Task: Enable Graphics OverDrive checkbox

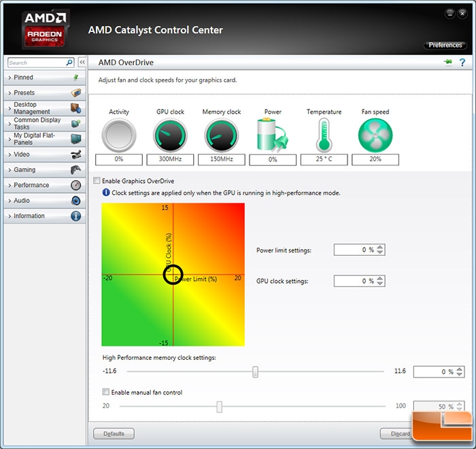Action: (97, 181)
